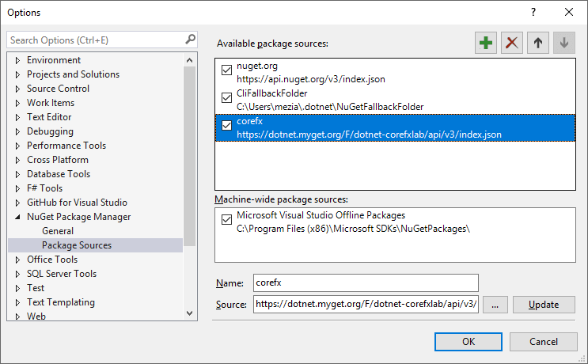
Task: Click the green plus add source icon
Action: pyautogui.click(x=486, y=44)
